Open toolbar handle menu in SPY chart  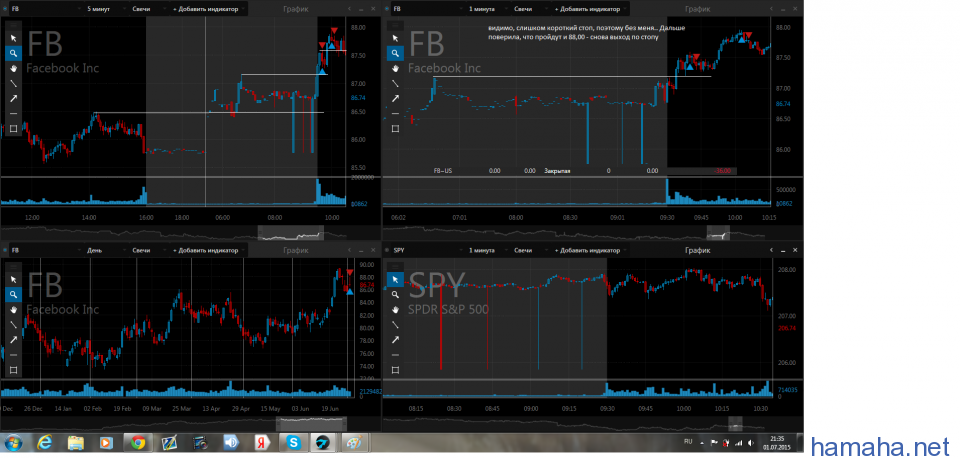(395, 266)
